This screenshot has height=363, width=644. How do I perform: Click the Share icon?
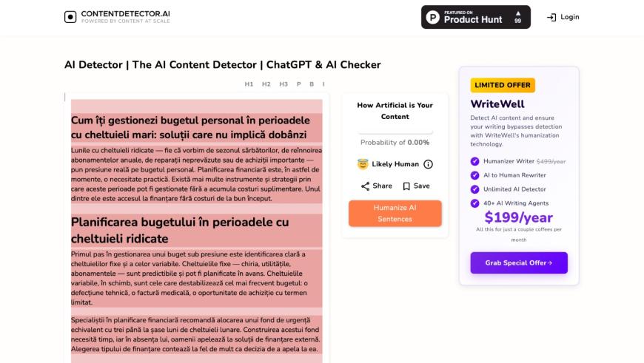(365, 186)
